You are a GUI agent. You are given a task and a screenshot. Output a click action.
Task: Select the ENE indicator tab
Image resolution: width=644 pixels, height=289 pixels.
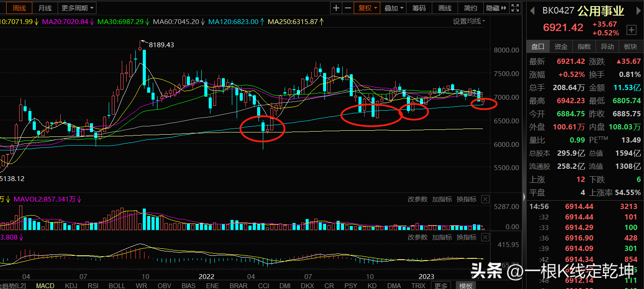click(213, 286)
